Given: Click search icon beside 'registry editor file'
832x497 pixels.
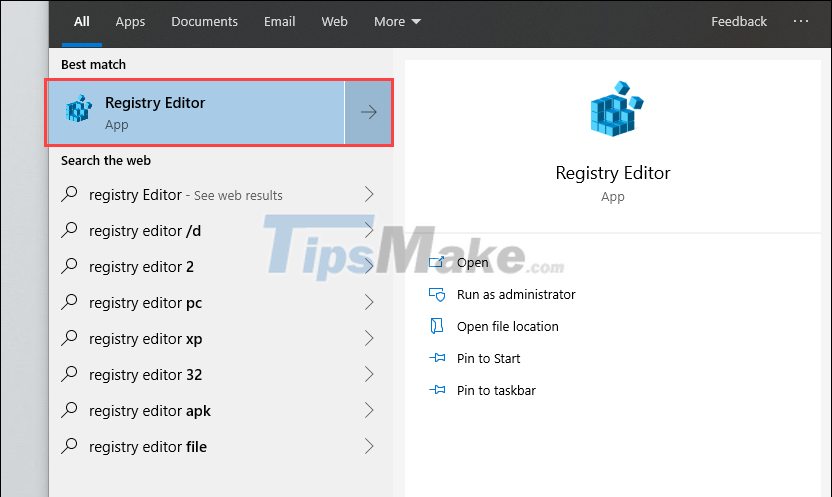Looking at the screenshot, I should (70, 446).
